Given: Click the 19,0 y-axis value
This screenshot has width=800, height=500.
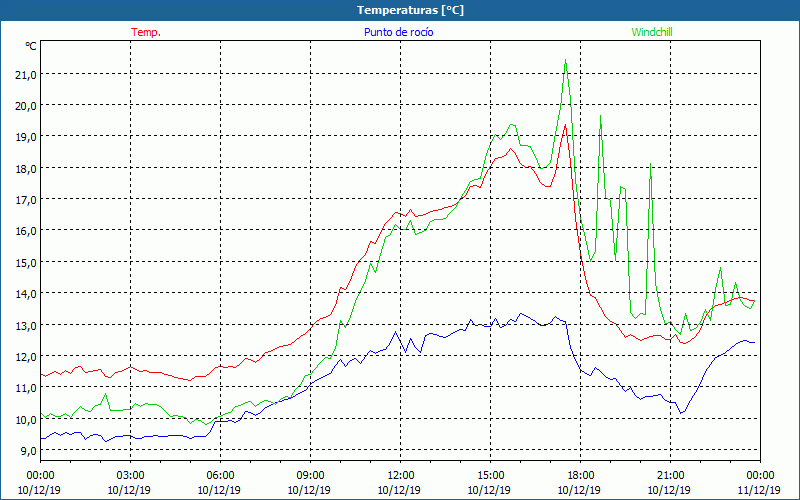Looking at the screenshot, I should (x=26, y=137).
